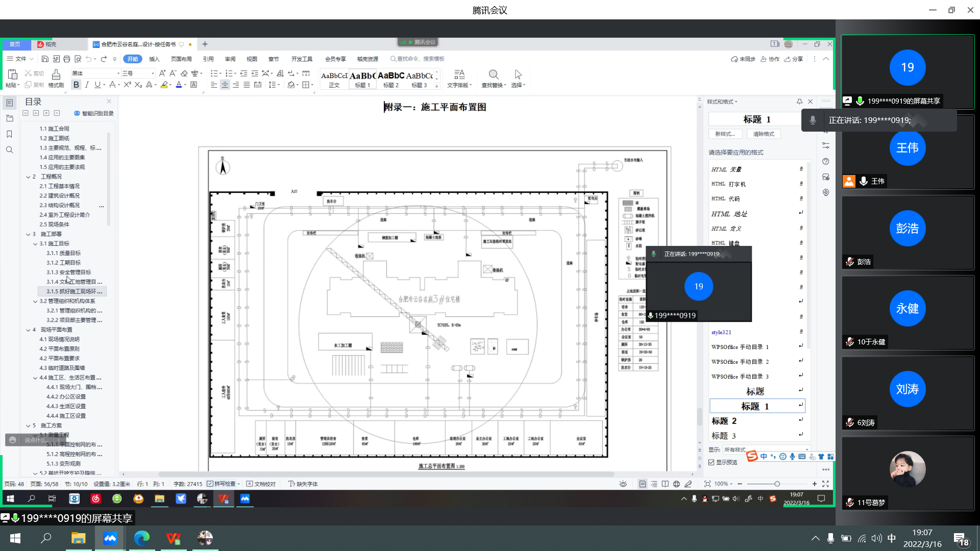
Task: Toggle 拼写检查 in status bar
Action: coord(221,484)
